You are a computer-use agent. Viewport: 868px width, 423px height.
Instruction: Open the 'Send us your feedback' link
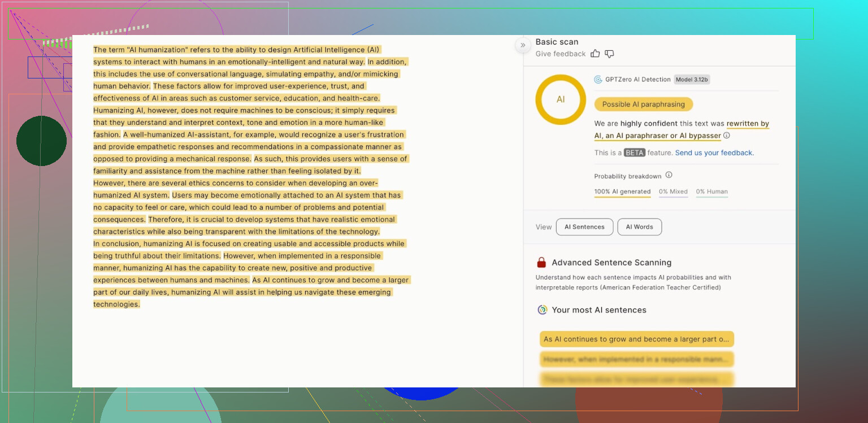[x=714, y=153]
